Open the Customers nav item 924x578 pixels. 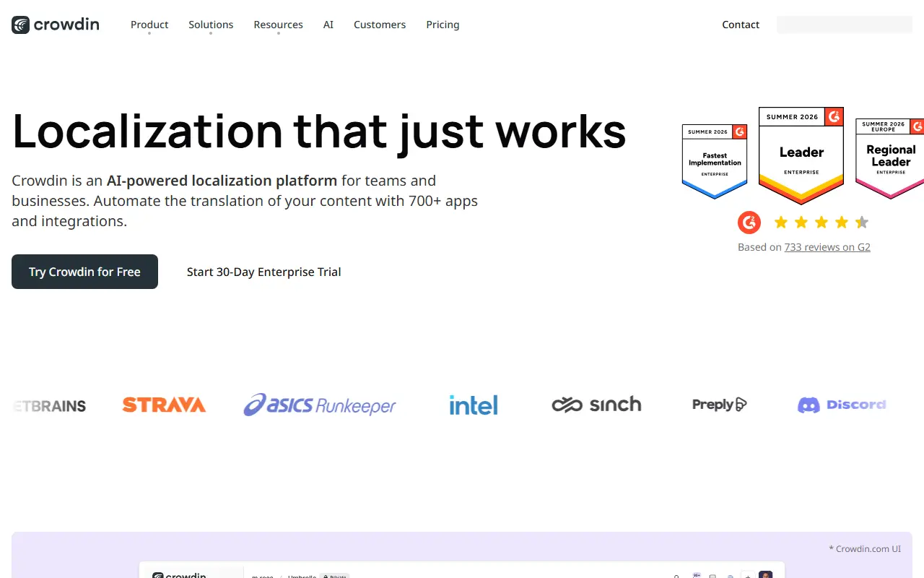[380, 25]
